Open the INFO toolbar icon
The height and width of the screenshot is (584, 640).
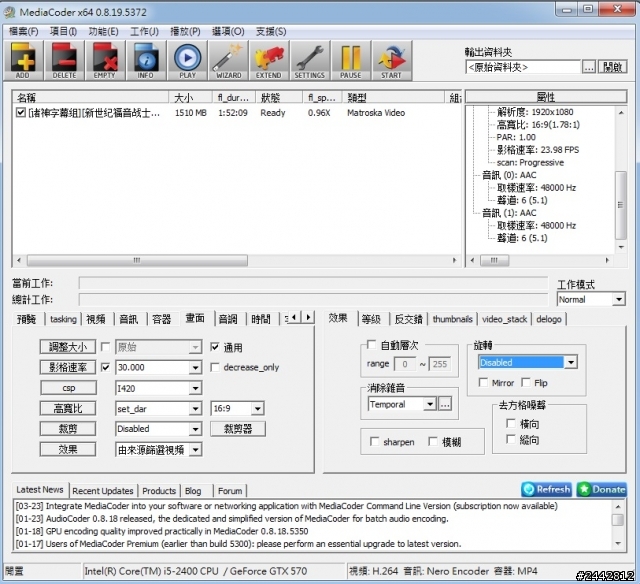coord(146,60)
